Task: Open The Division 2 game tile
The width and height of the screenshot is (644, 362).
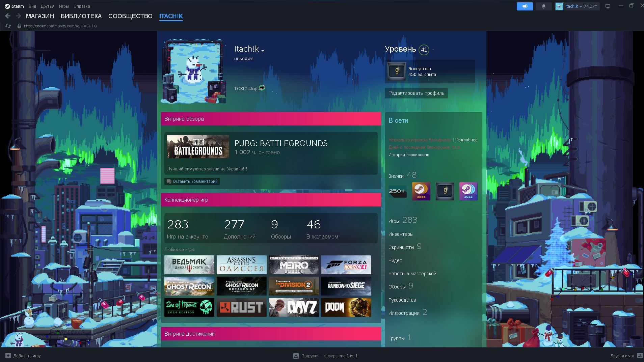Action: pyautogui.click(x=294, y=286)
